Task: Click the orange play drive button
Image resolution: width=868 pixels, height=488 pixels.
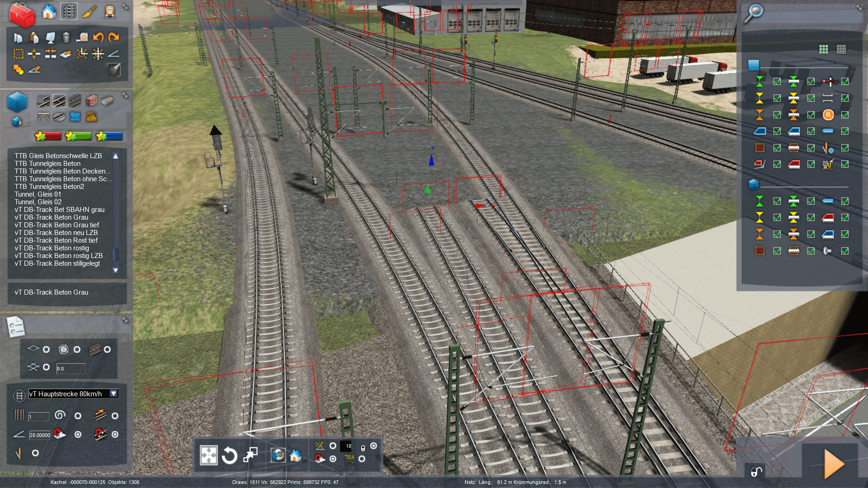Action: 833,464
